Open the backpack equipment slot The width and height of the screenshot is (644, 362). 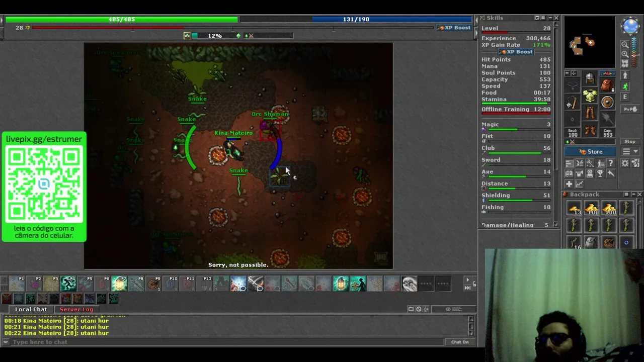click(x=607, y=84)
